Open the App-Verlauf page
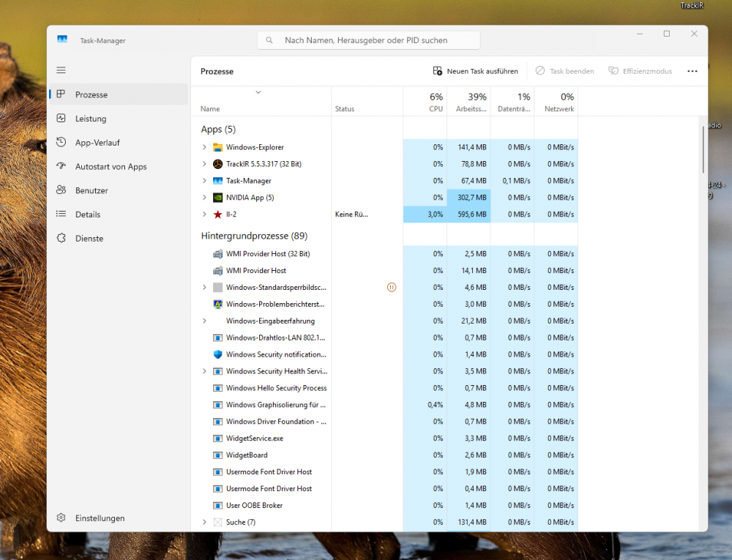Screen dimensions: 732x560 click(61, 142)
